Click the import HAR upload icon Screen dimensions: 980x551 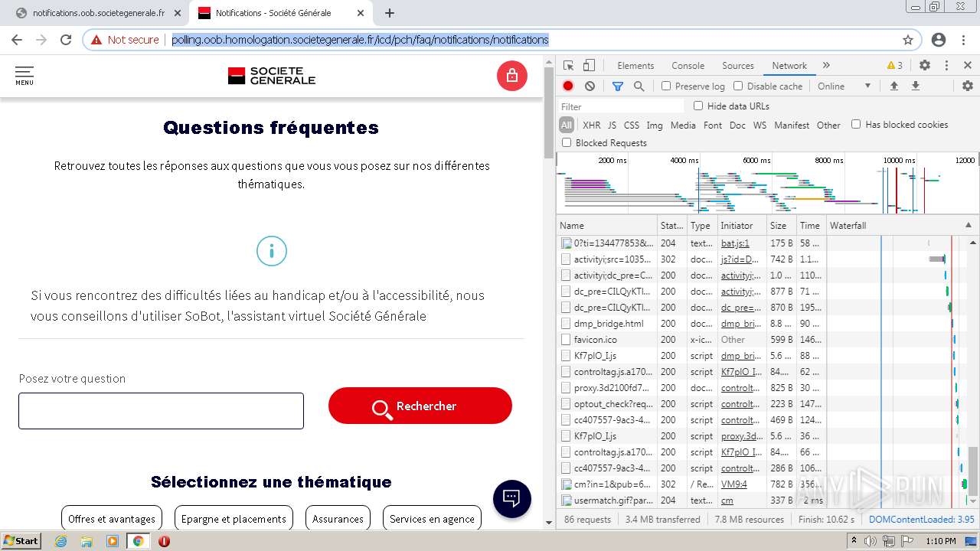coord(893,86)
